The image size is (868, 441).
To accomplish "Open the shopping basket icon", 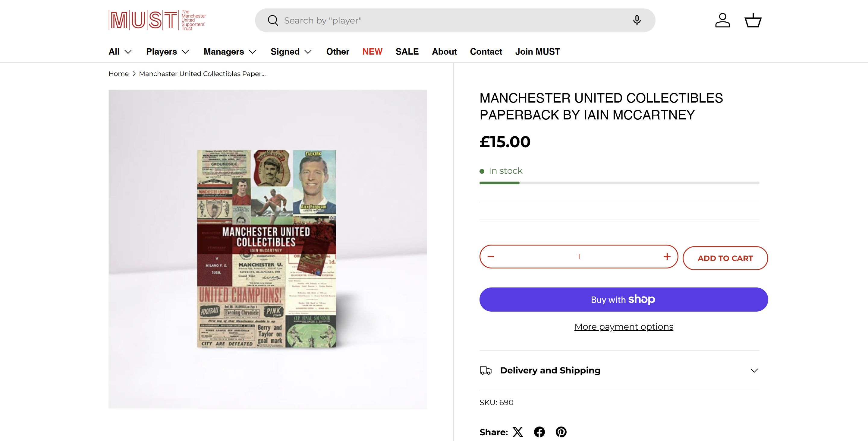I will tap(753, 21).
